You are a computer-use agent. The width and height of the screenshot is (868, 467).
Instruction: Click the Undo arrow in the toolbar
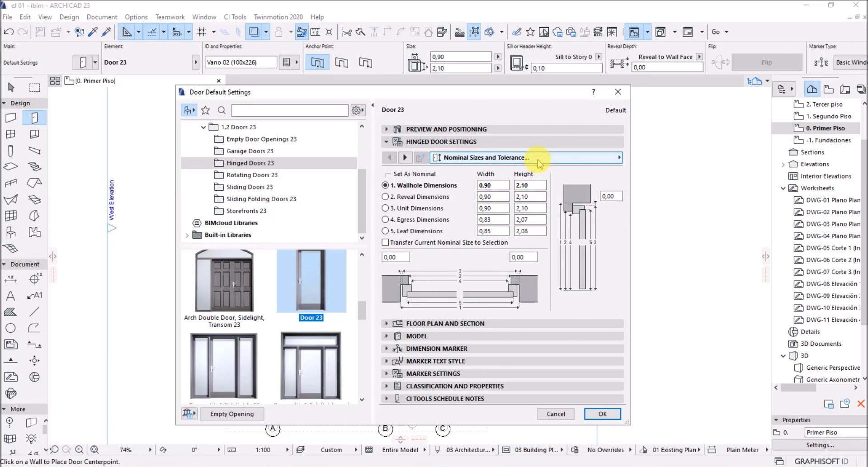click(9, 32)
